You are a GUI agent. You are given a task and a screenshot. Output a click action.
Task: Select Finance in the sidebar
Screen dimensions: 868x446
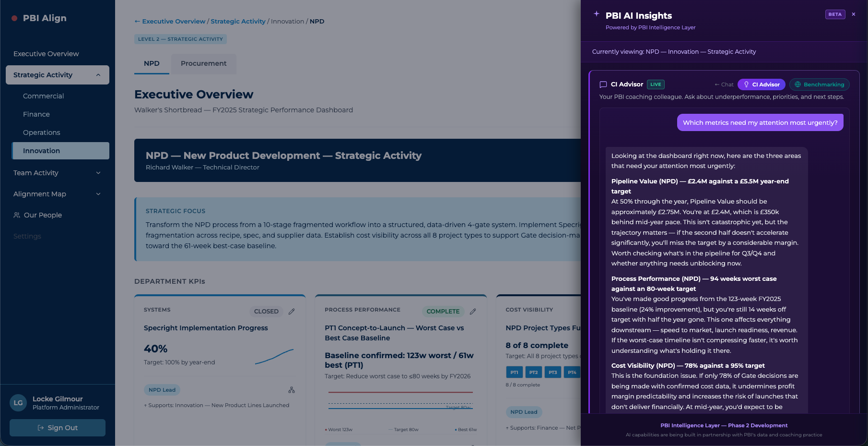coord(36,114)
